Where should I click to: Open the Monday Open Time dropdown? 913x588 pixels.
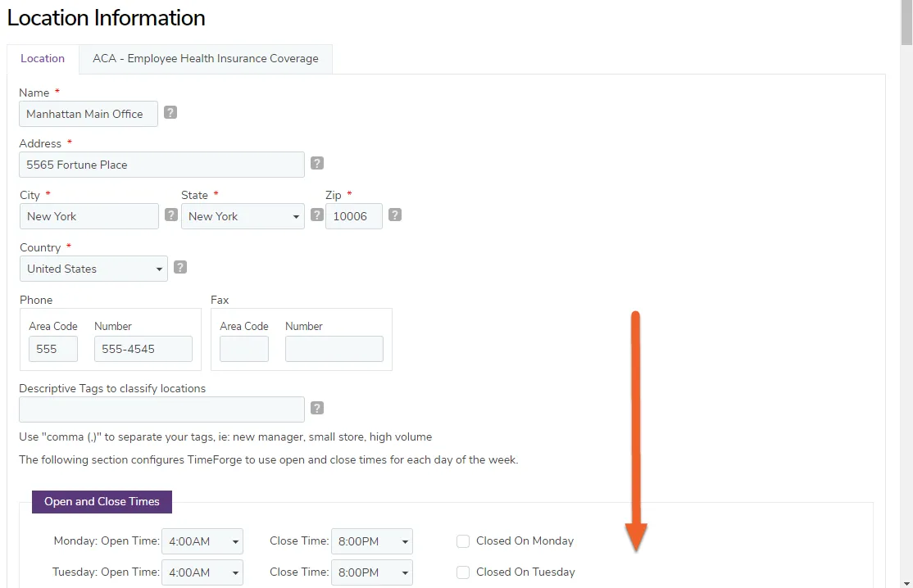coord(202,541)
